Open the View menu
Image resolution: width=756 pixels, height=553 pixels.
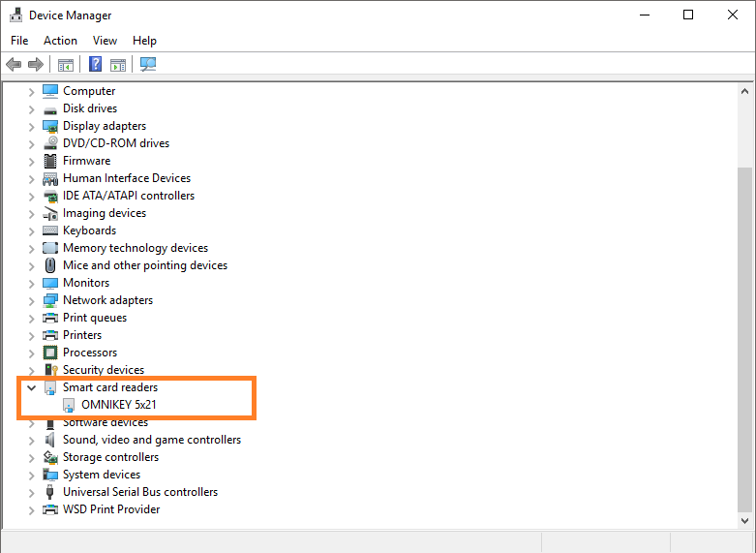(x=105, y=41)
